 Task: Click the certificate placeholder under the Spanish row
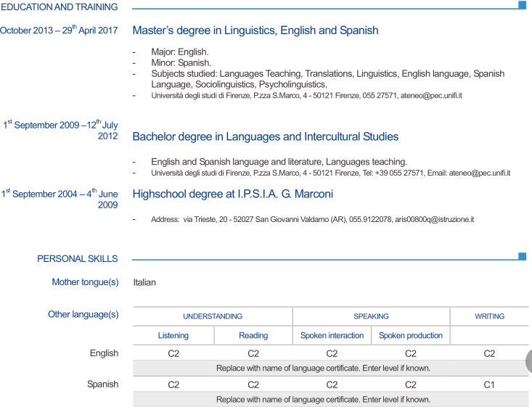point(323,399)
